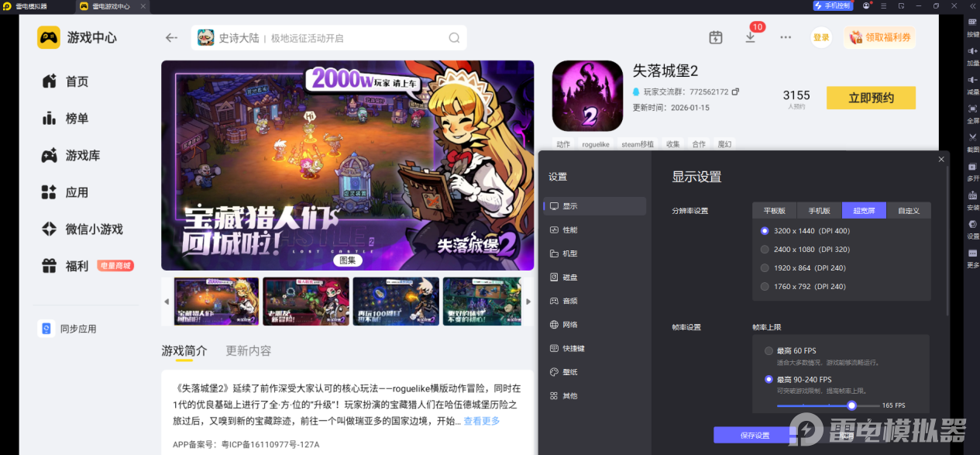
Task: Open the three-dot more menu in header
Action: pyautogui.click(x=786, y=37)
